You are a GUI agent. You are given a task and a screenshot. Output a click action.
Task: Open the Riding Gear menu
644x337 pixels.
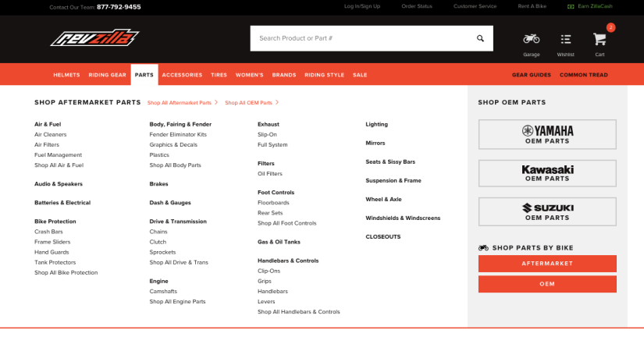107,75
